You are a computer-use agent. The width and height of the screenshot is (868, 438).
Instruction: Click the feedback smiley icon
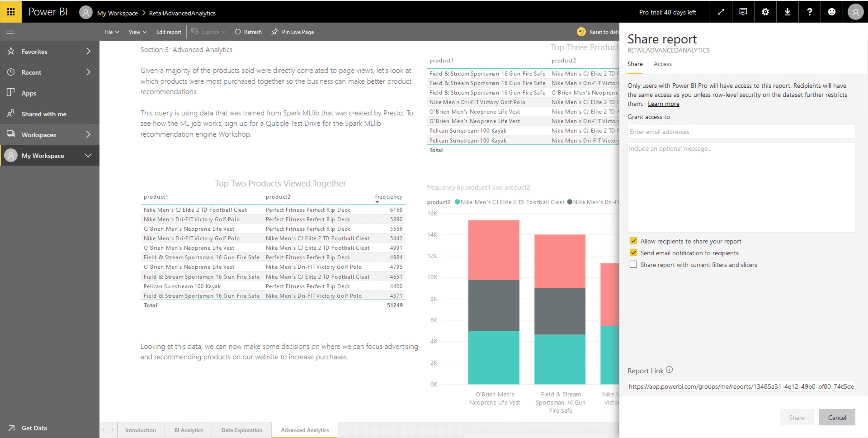point(832,12)
